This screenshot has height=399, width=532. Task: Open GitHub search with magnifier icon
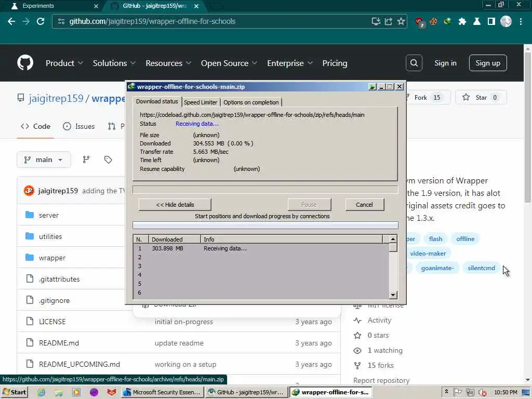tap(414, 63)
